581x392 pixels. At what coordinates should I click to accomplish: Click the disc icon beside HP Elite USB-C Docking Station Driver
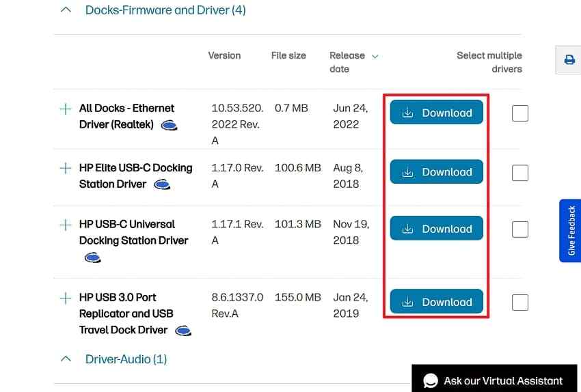tap(162, 184)
